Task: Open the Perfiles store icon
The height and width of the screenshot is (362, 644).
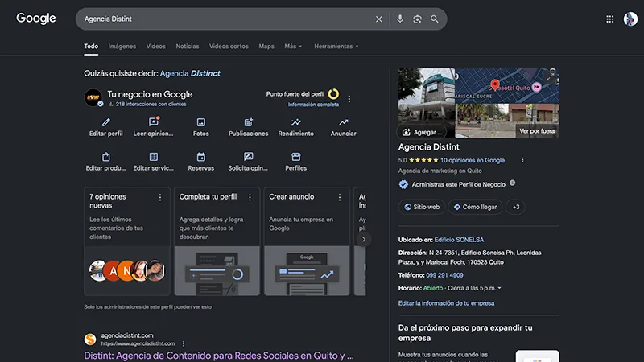Action: [x=295, y=157]
